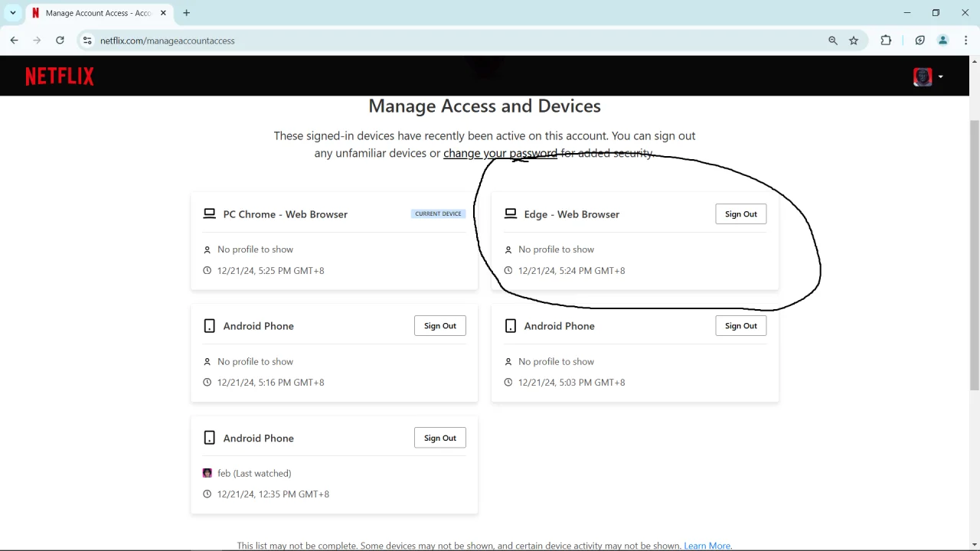980x551 pixels.
Task: Expand the profile dropdown caret
Action: click(940, 77)
